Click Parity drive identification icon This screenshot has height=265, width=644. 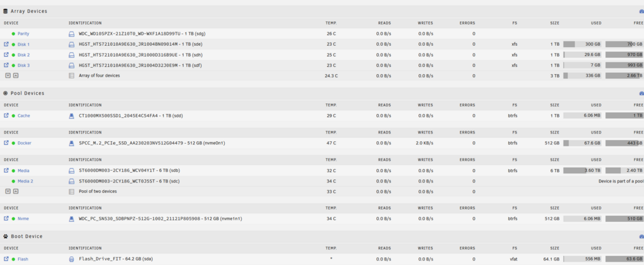click(71, 34)
